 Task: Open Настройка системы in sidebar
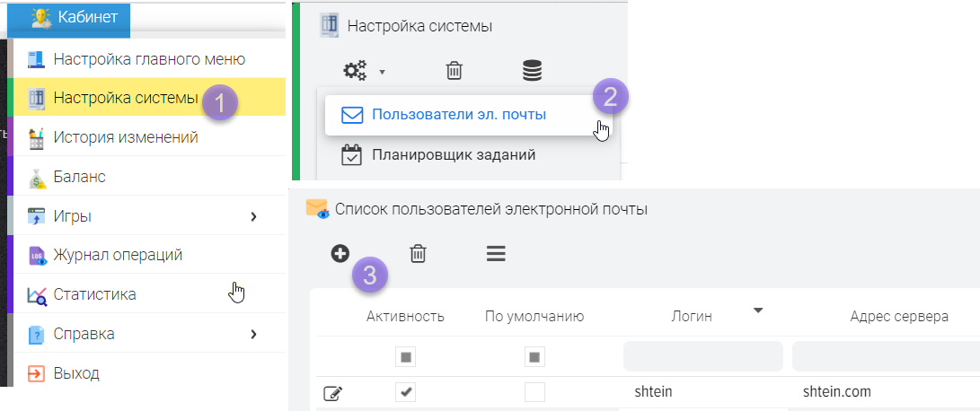tap(125, 98)
